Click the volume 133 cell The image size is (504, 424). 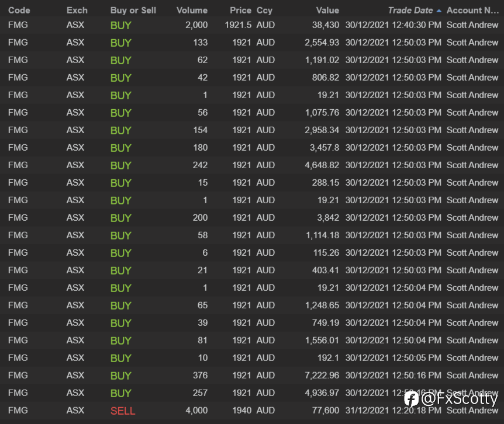tap(200, 43)
